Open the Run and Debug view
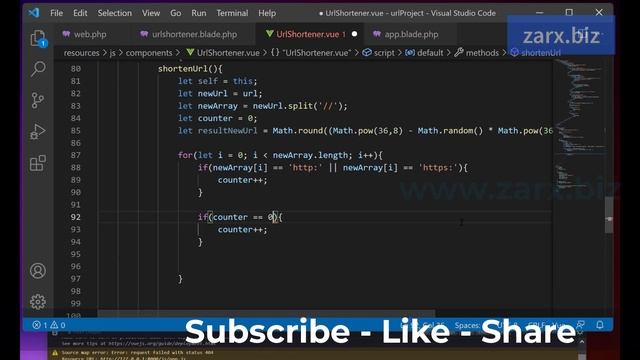The width and height of the screenshot is (640, 360). (38, 131)
